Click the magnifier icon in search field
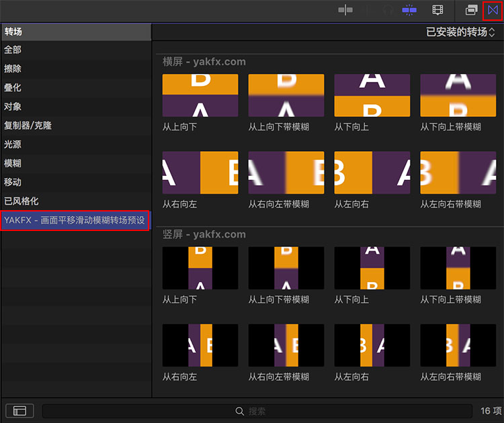Screen dimensions: 504x423 pyautogui.click(x=239, y=411)
